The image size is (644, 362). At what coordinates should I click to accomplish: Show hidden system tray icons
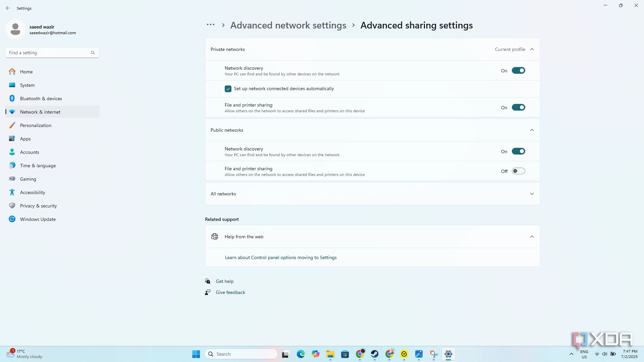point(572,354)
